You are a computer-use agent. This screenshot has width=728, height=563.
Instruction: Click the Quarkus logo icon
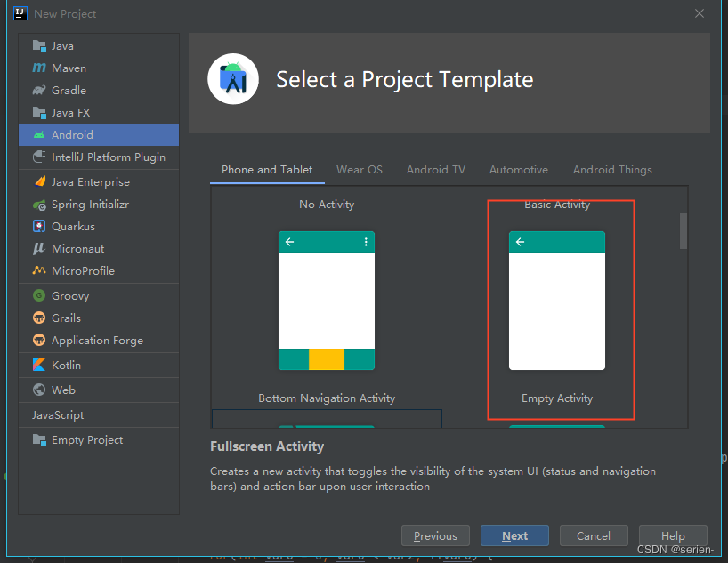(39, 227)
